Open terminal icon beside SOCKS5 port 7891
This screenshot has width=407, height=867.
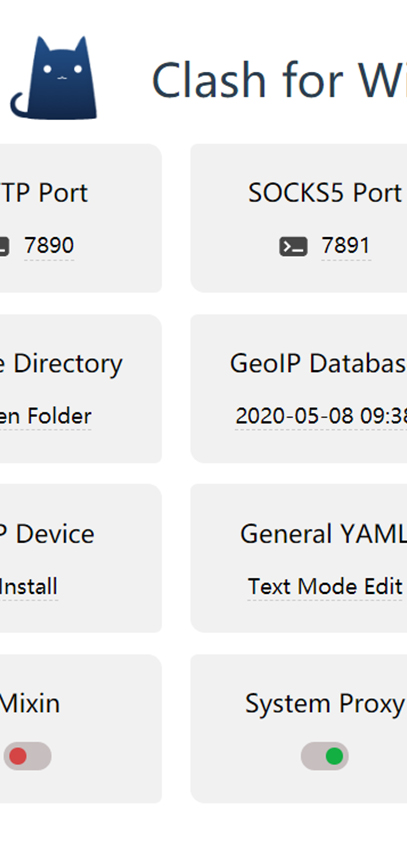point(293,246)
